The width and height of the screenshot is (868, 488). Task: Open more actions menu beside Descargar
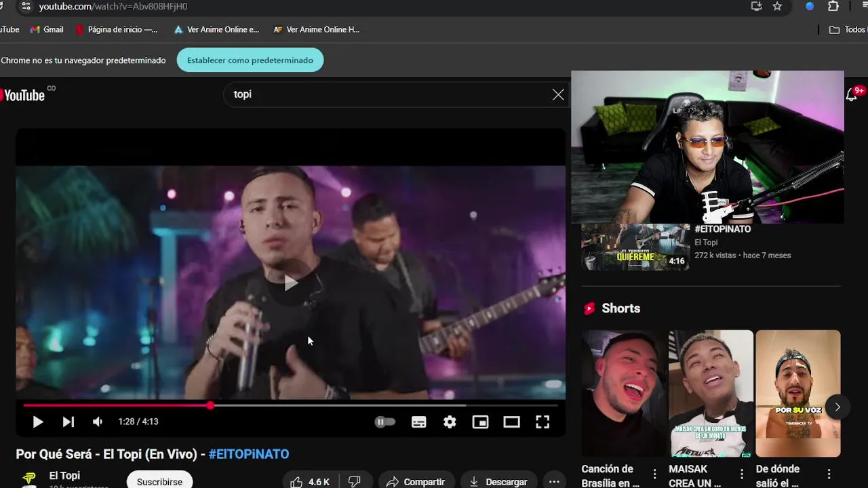point(554,482)
